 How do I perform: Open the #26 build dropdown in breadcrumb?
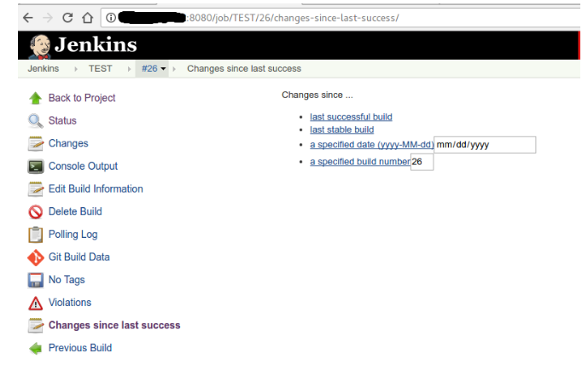(x=163, y=69)
